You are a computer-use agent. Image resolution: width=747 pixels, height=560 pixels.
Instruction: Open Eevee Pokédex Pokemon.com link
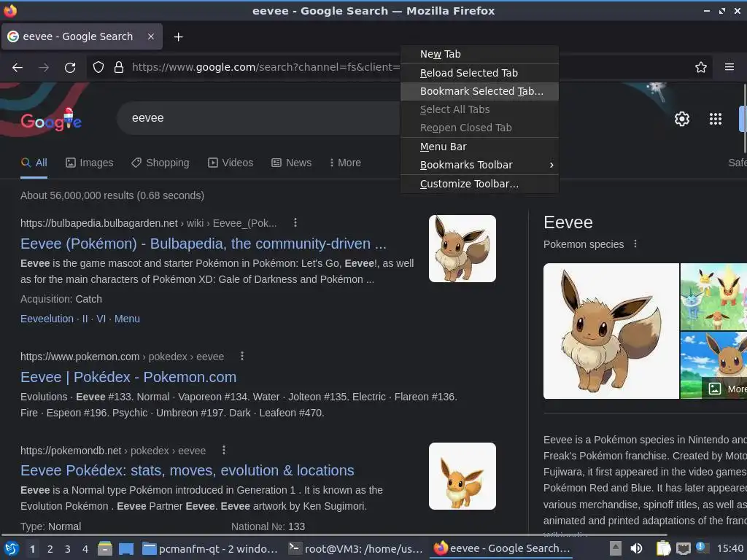(128, 377)
